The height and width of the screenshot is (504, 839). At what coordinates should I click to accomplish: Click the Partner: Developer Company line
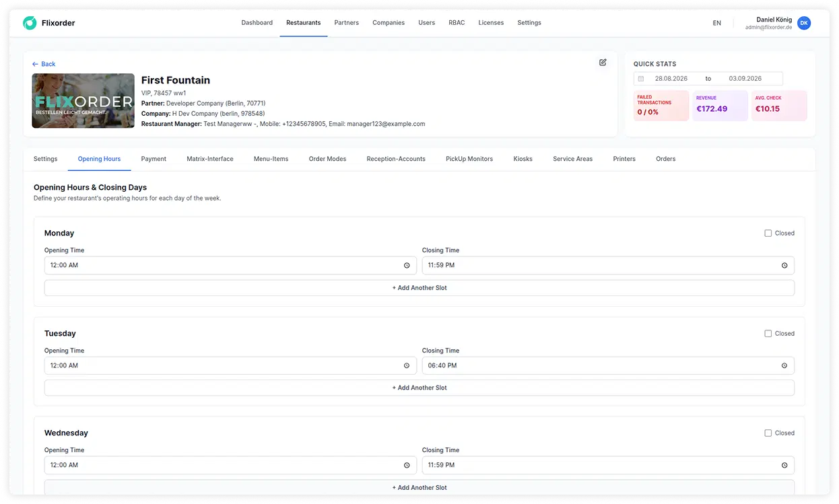[x=203, y=104]
